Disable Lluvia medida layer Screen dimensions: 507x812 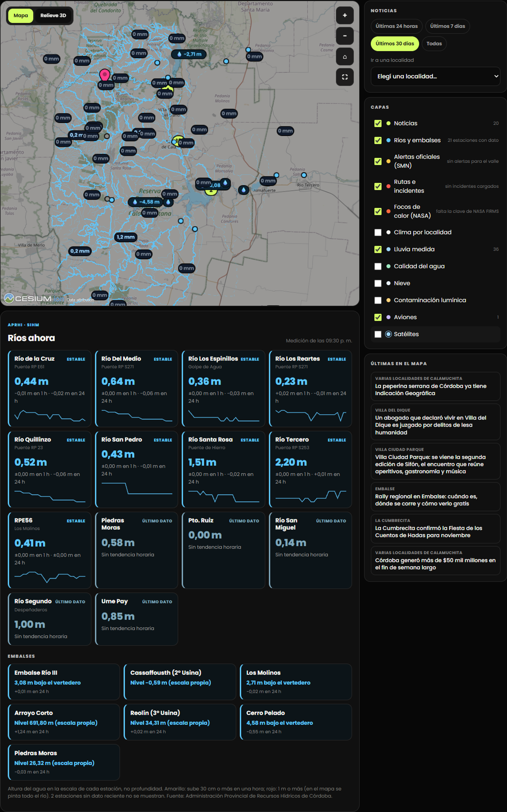(378, 249)
